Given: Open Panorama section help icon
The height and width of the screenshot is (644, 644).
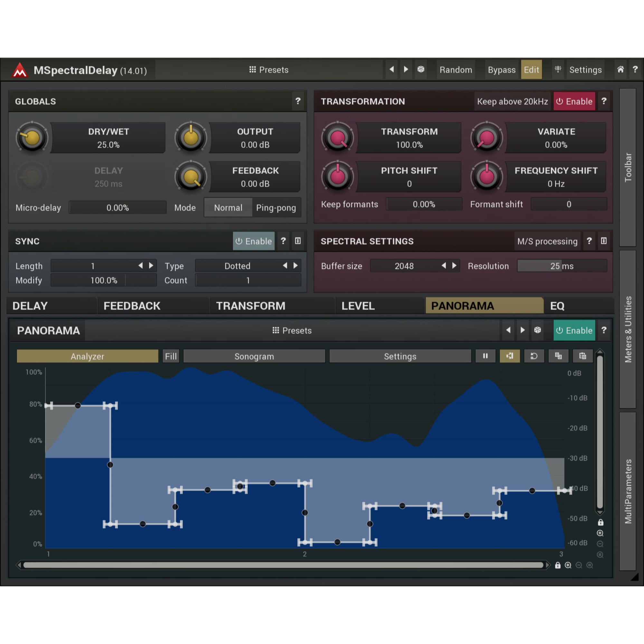Looking at the screenshot, I should (604, 330).
